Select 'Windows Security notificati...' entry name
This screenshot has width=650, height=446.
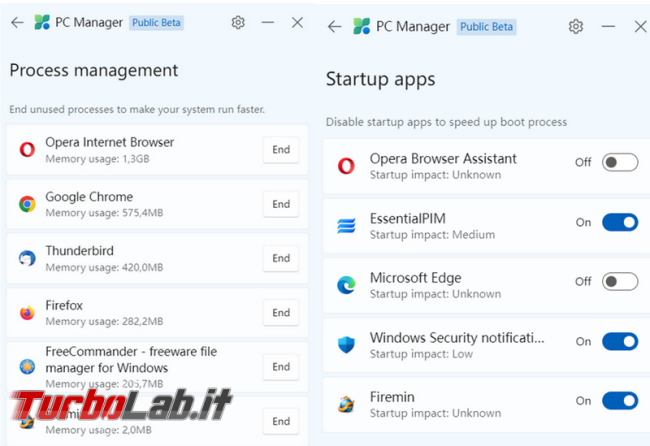point(457,338)
